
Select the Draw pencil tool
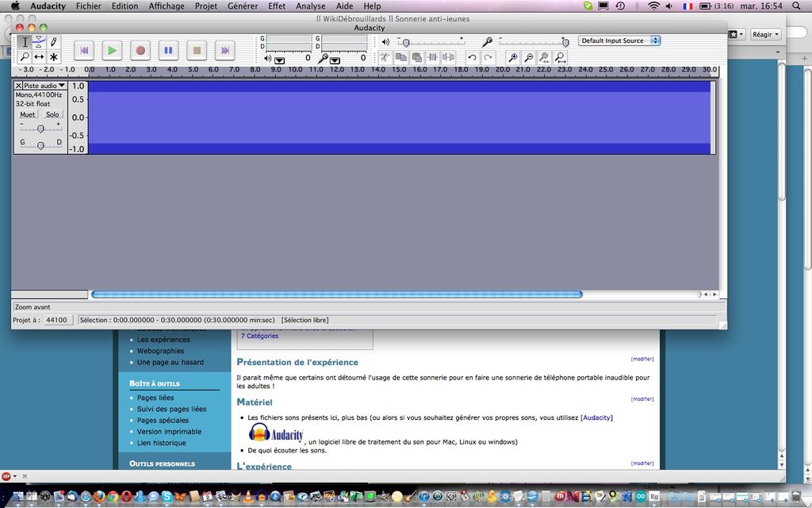pos(53,42)
